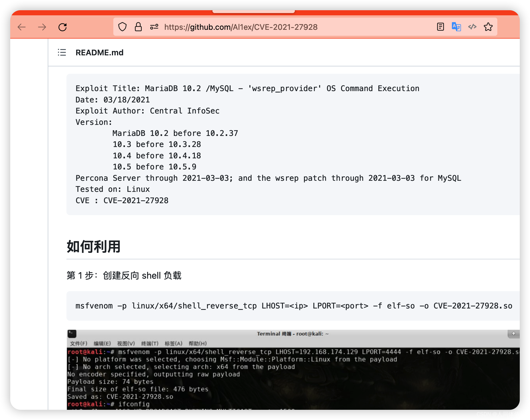This screenshot has width=530, height=420.
Task: Open the Kali terminal screenshot image
Action: coord(293,369)
